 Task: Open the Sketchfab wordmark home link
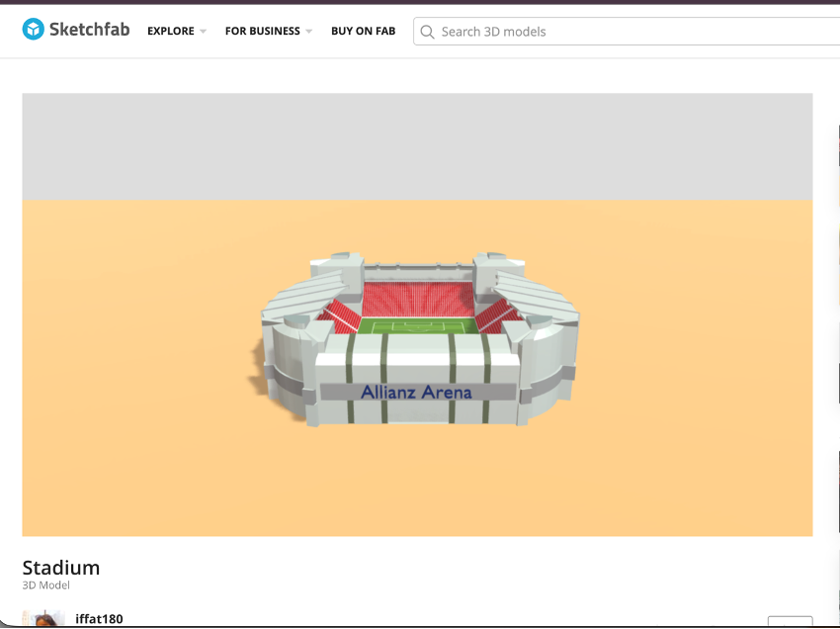click(x=90, y=30)
